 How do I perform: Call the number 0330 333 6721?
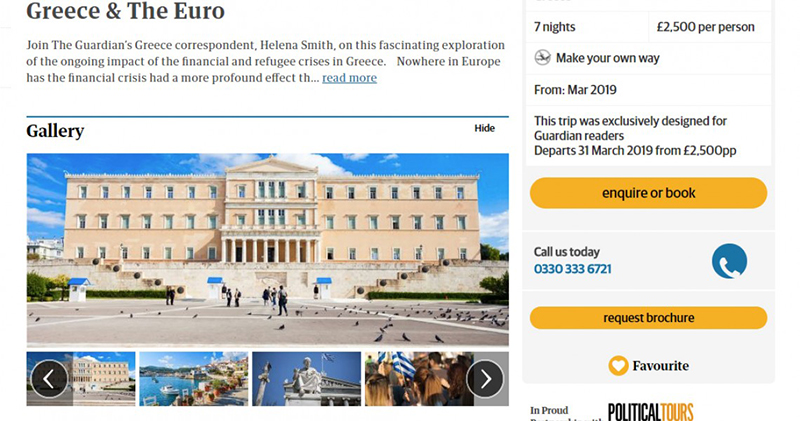572,269
